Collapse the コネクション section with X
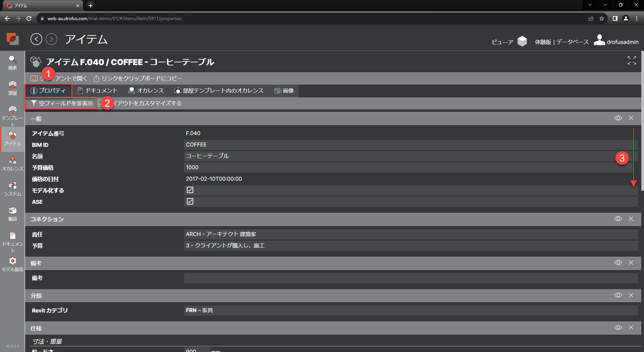The width and height of the screenshot is (644, 352). coord(631,219)
